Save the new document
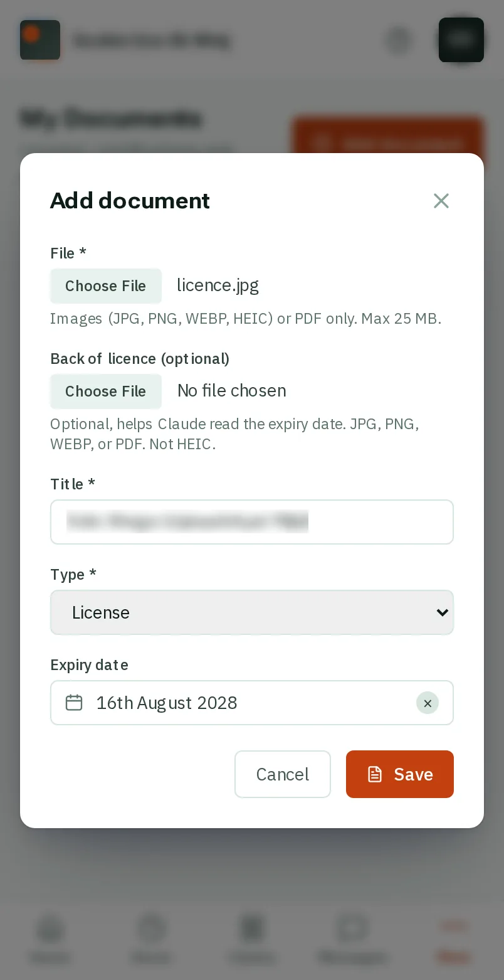504x980 pixels. [x=400, y=774]
